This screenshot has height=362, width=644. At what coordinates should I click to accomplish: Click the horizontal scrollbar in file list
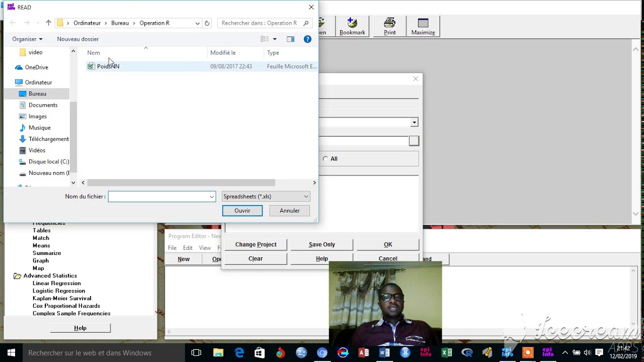click(x=181, y=183)
